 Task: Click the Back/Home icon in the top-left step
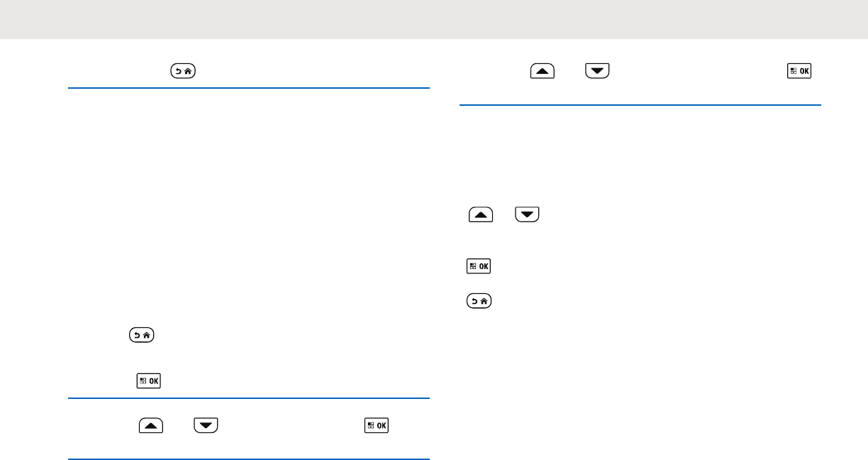point(183,71)
